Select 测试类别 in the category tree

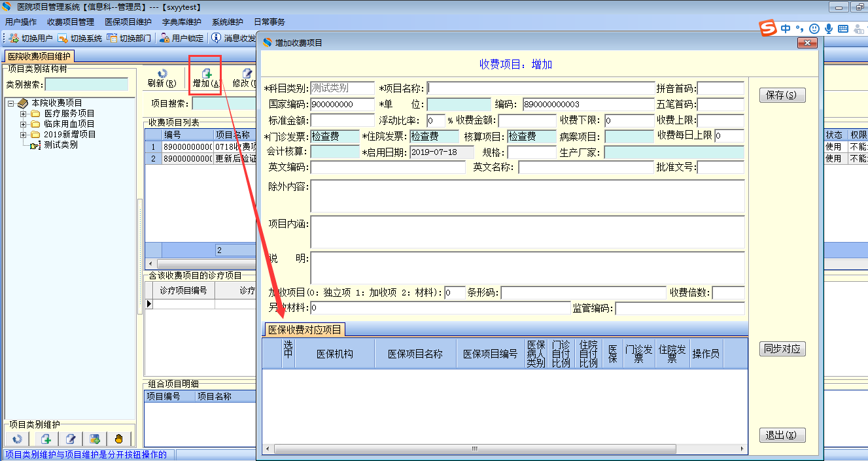(61, 145)
